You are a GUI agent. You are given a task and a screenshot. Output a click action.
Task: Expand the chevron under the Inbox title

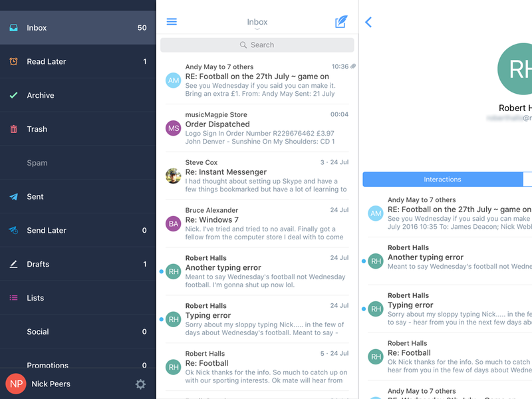point(257,29)
